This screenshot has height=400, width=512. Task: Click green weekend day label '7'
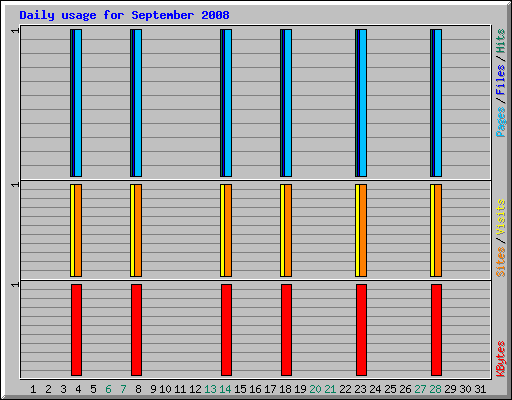[123, 389]
